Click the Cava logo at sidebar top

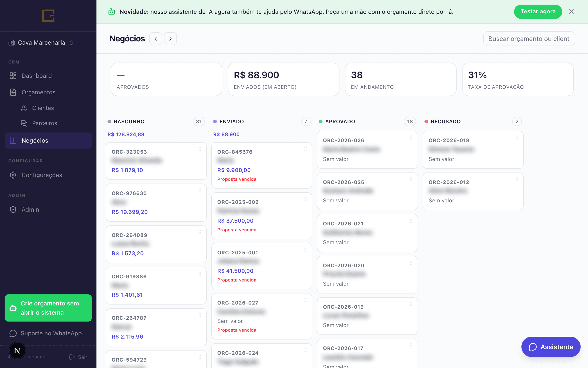pyautogui.click(x=48, y=16)
